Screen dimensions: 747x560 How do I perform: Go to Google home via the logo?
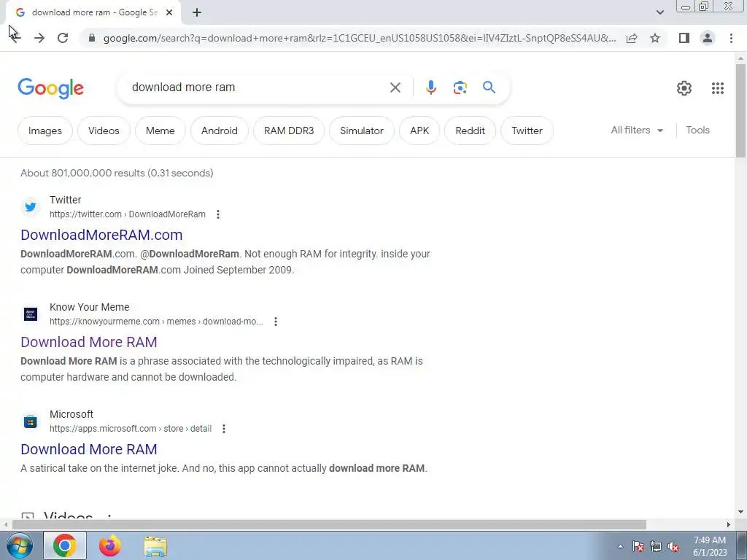[50, 88]
